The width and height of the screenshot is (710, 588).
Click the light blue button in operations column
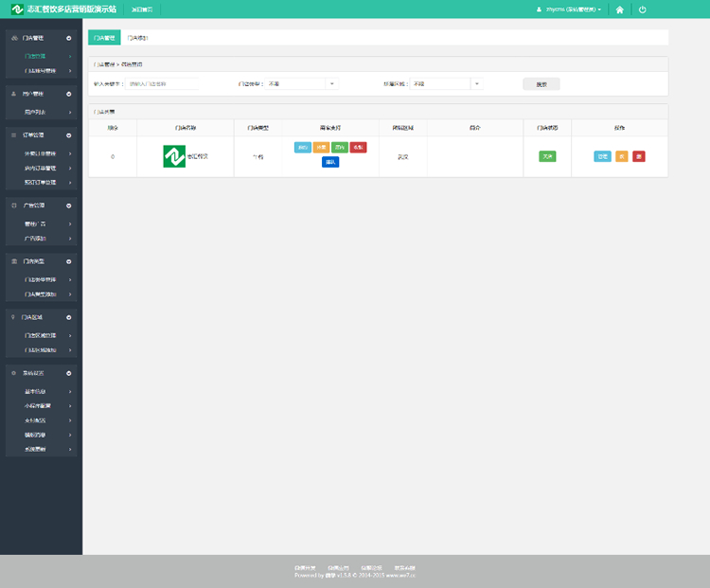click(602, 156)
